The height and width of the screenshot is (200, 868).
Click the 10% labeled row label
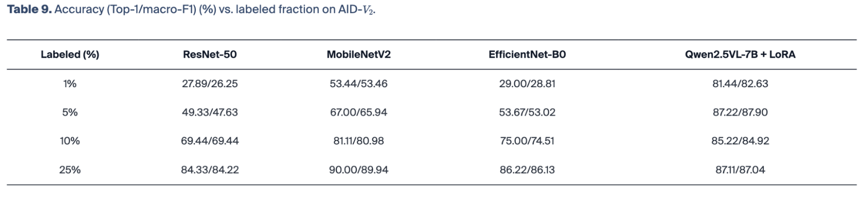tap(70, 141)
